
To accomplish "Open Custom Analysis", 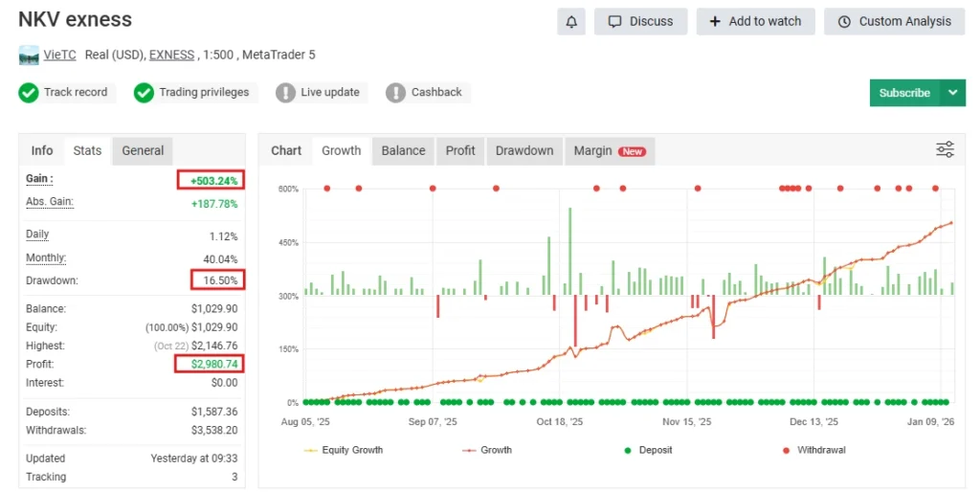I will [894, 21].
